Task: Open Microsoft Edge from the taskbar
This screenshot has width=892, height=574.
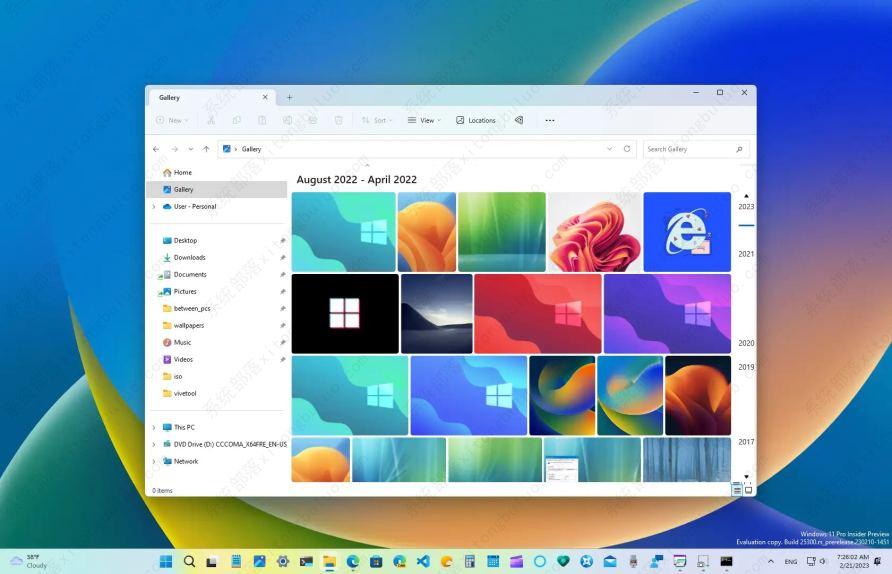Action: click(353, 562)
